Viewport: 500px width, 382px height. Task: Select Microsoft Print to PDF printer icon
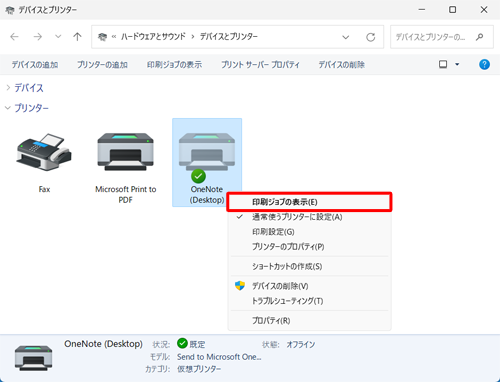(x=125, y=152)
